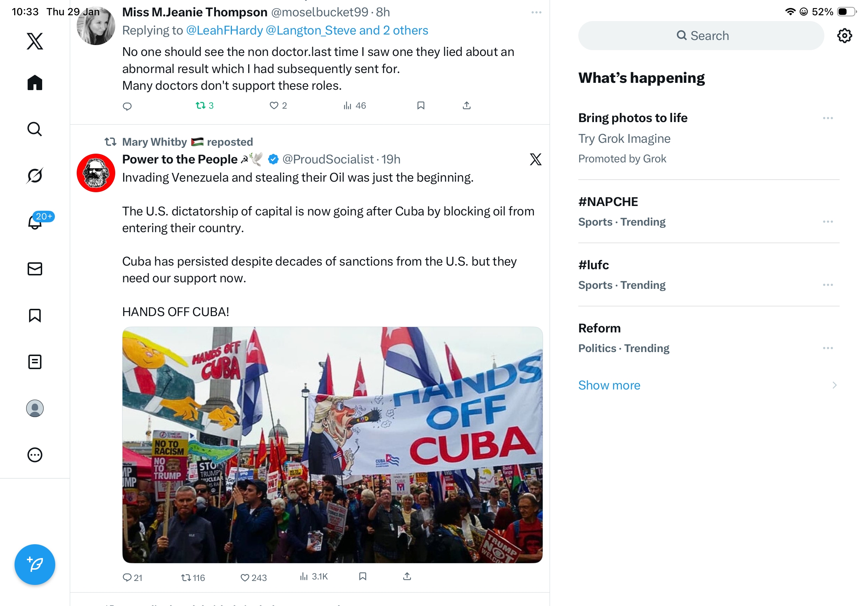Open the Bookmarks sidebar icon

pyautogui.click(x=35, y=315)
